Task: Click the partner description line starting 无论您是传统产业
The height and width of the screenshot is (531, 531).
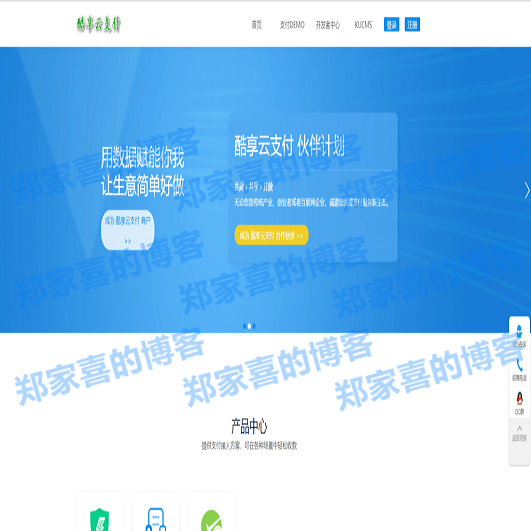Action: point(312,203)
